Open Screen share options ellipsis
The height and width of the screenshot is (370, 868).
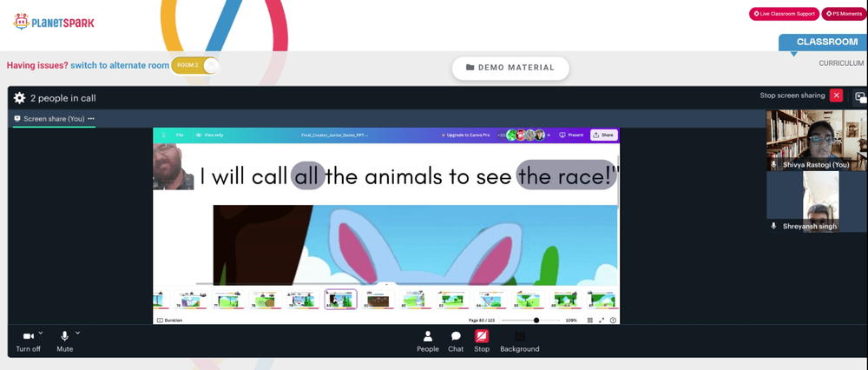(x=91, y=118)
